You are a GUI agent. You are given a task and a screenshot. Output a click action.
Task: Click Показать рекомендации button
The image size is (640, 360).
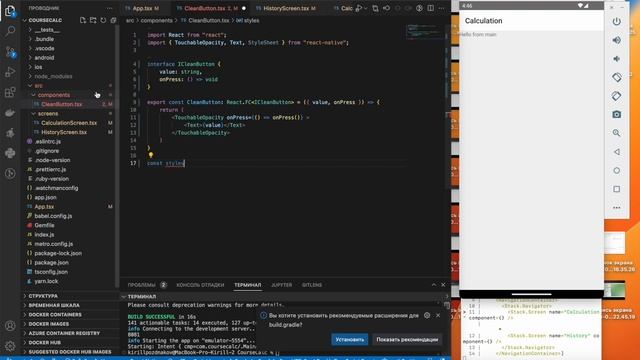click(x=407, y=340)
